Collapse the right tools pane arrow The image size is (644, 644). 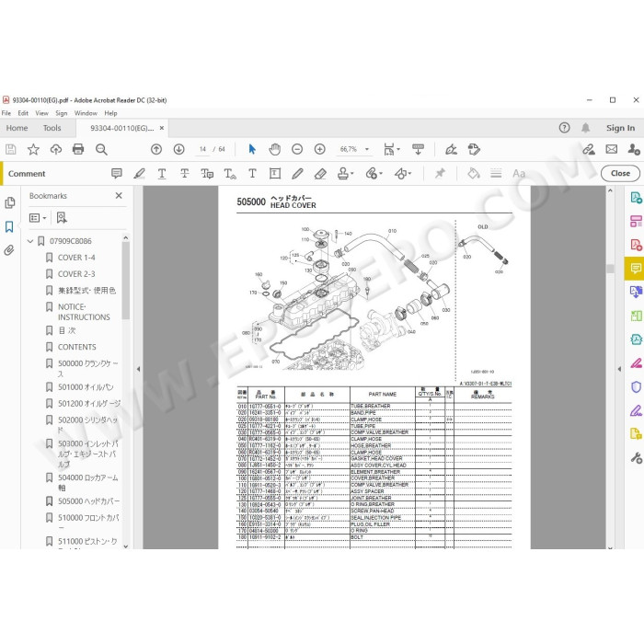pos(619,369)
